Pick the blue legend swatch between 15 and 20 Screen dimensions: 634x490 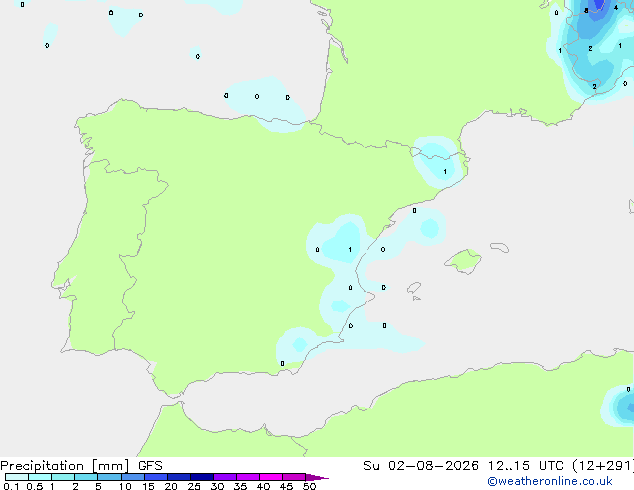pyautogui.click(x=156, y=477)
